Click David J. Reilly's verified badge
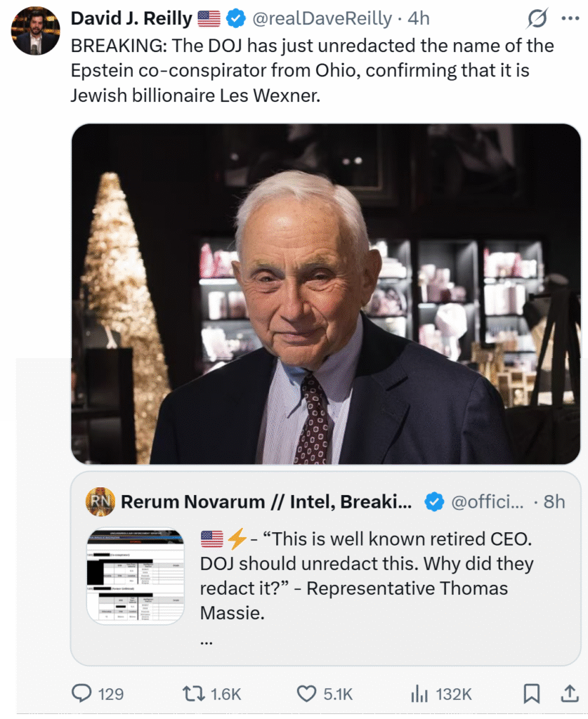The image size is (588, 719). pyautogui.click(x=235, y=19)
